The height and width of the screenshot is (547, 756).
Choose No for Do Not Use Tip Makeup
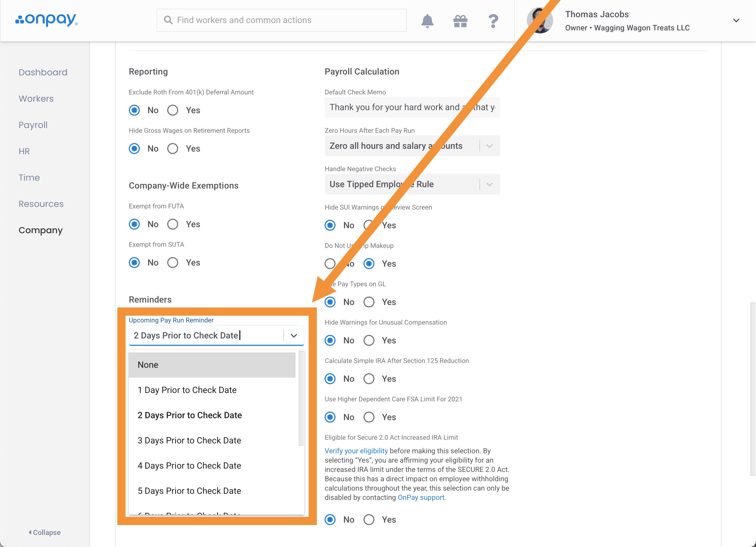pyautogui.click(x=330, y=264)
